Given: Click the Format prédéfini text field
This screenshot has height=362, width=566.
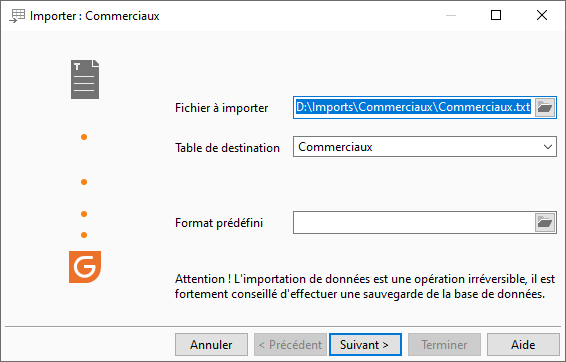Looking at the screenshot, I should [x=414, y=222].
